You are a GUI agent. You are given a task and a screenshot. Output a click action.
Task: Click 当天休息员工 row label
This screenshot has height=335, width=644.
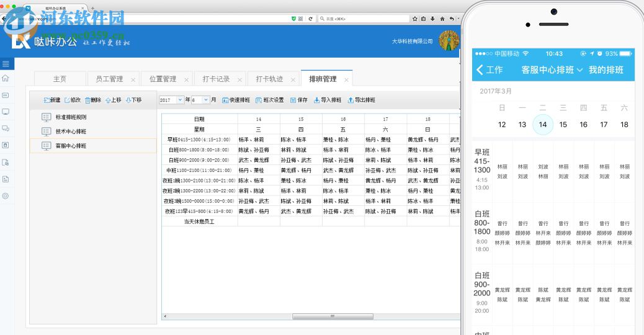point(200,221)
